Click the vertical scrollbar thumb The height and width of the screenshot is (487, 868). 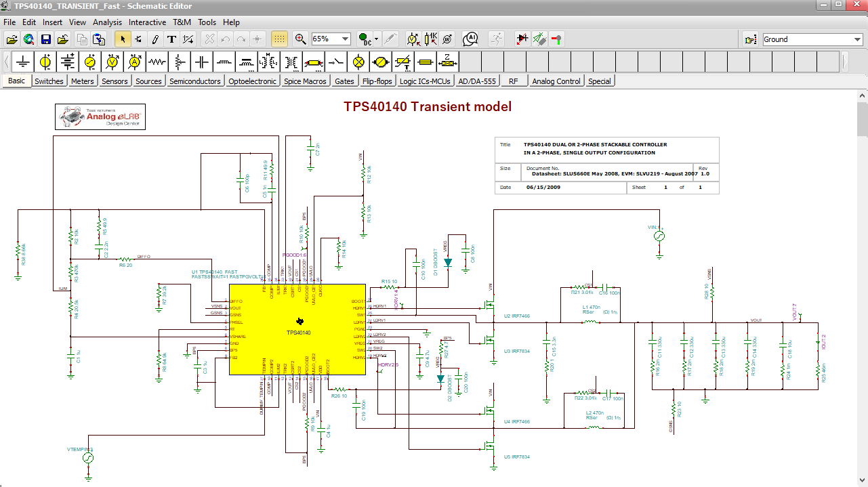click(x=862, y=121)
